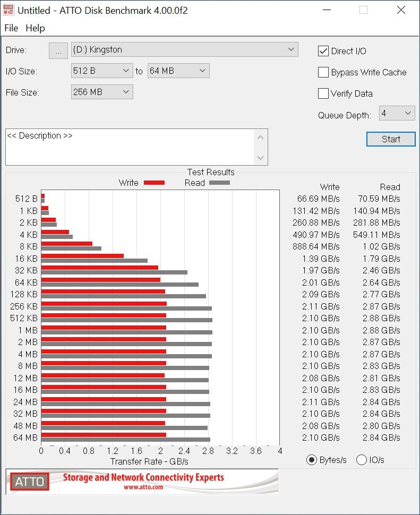The width and height of the screenshot is (420, 515).
Task: Expand the 512 B minimum I/O size dropdown
Action: click(102, 71)
